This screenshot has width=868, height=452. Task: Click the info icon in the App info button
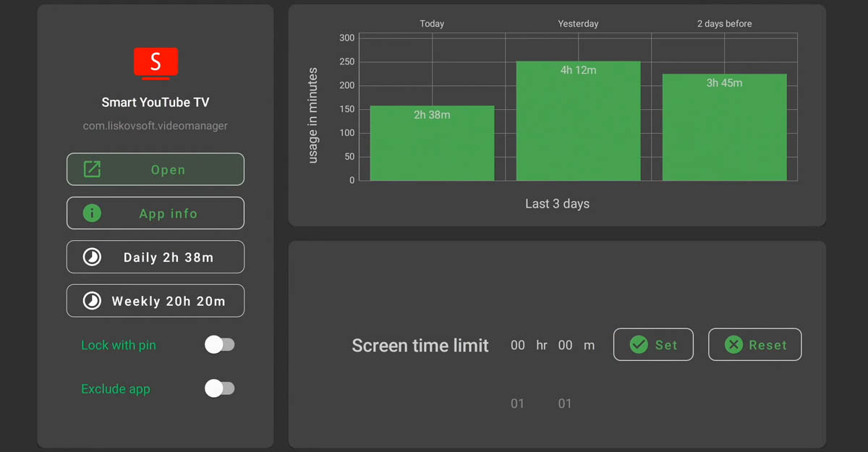(x=92, y=213)
